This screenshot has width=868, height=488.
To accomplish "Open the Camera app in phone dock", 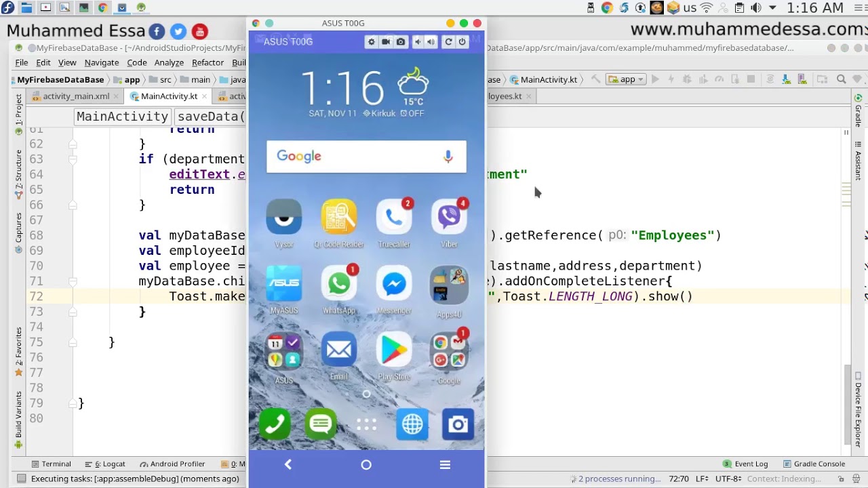I will pos(458,424).
